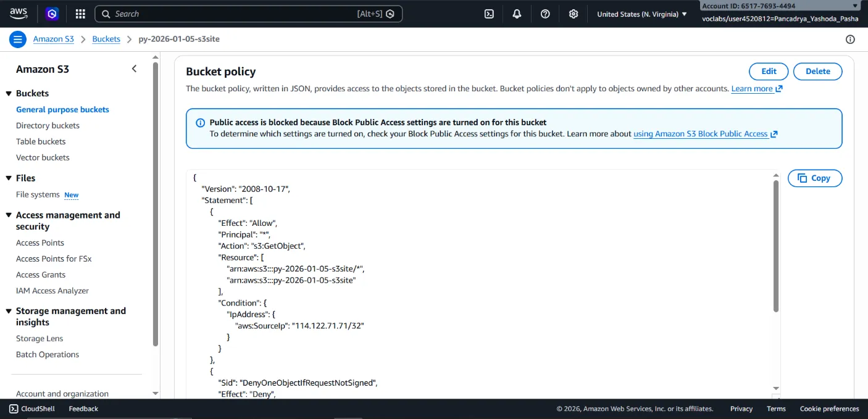Click the AWS logo home icon
The height and width of the screenshot is (419, 868).
tap(19, 14)
